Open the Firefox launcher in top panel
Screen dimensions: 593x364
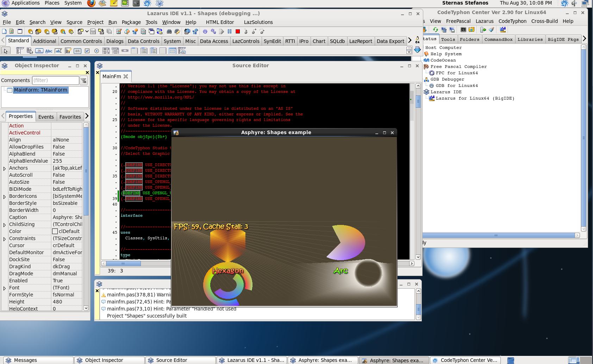point(91,3)
